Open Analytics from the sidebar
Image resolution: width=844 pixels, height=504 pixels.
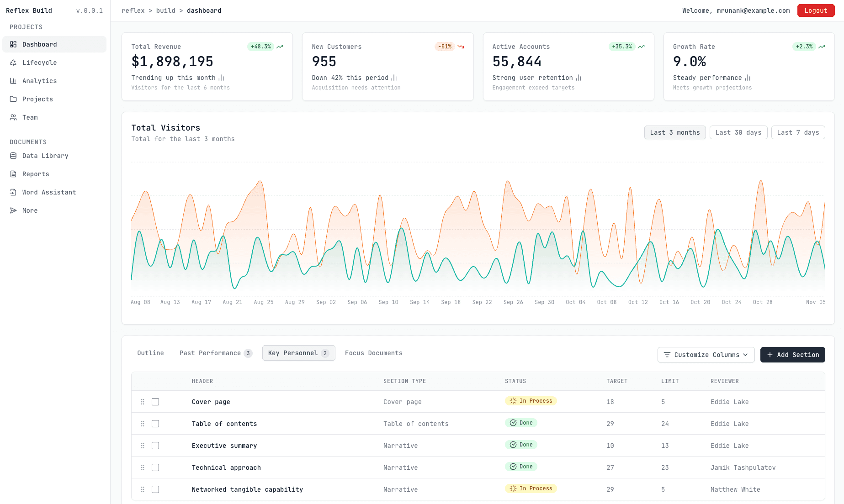coord(14,81)
